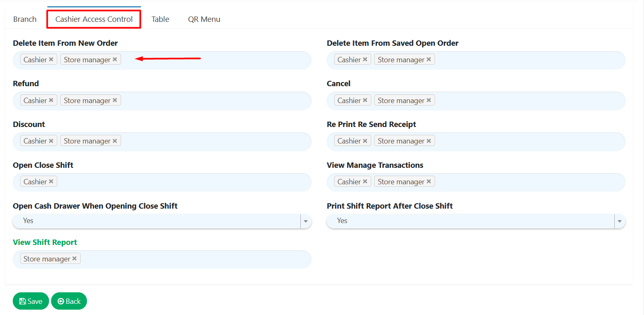
Task: Remove Store manager from View Shift Report
Action: pos(75,258)
